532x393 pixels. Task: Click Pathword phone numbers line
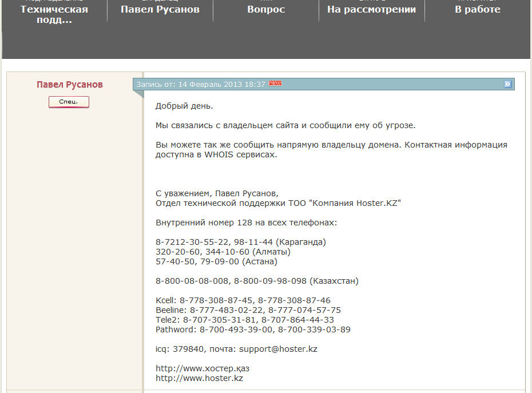[x=253, y=330]
